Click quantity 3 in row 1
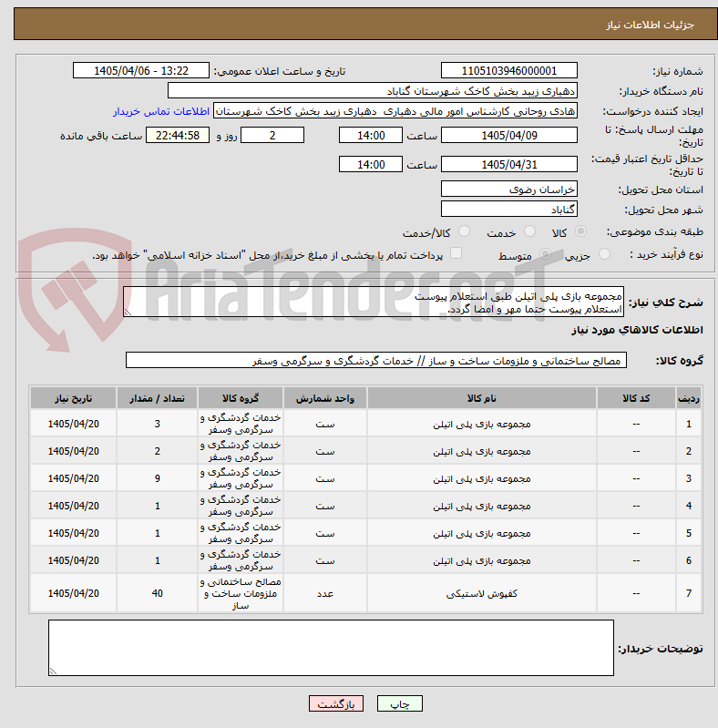The height and width of the screenshot is (728, 718). 157,424
